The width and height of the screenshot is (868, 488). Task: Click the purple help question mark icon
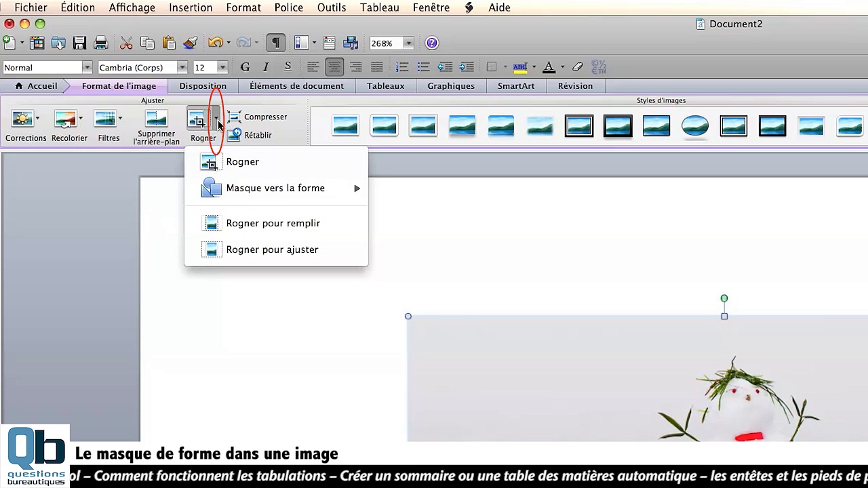click(431, 43)
